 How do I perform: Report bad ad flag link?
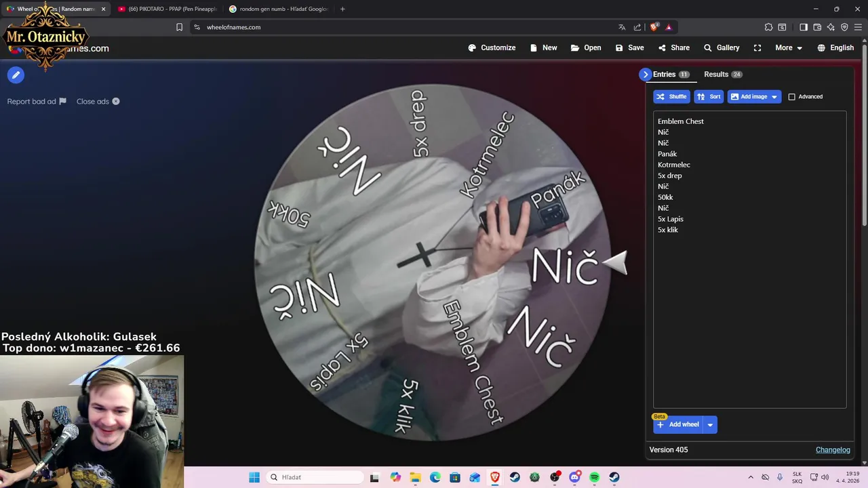click(x=37, y=102)
